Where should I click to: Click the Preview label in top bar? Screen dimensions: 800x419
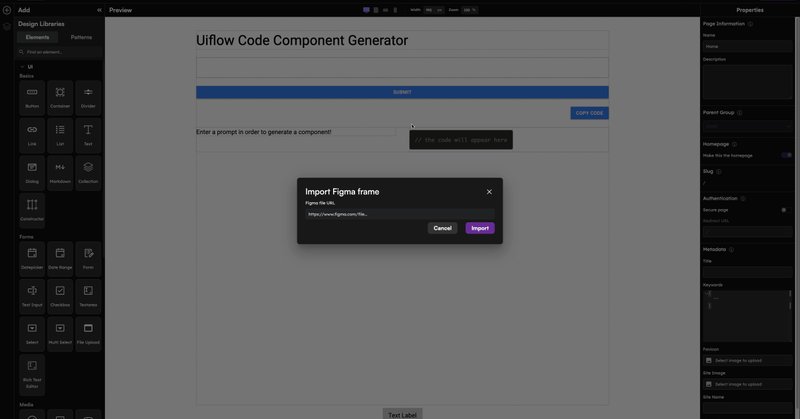pos(120,10)
